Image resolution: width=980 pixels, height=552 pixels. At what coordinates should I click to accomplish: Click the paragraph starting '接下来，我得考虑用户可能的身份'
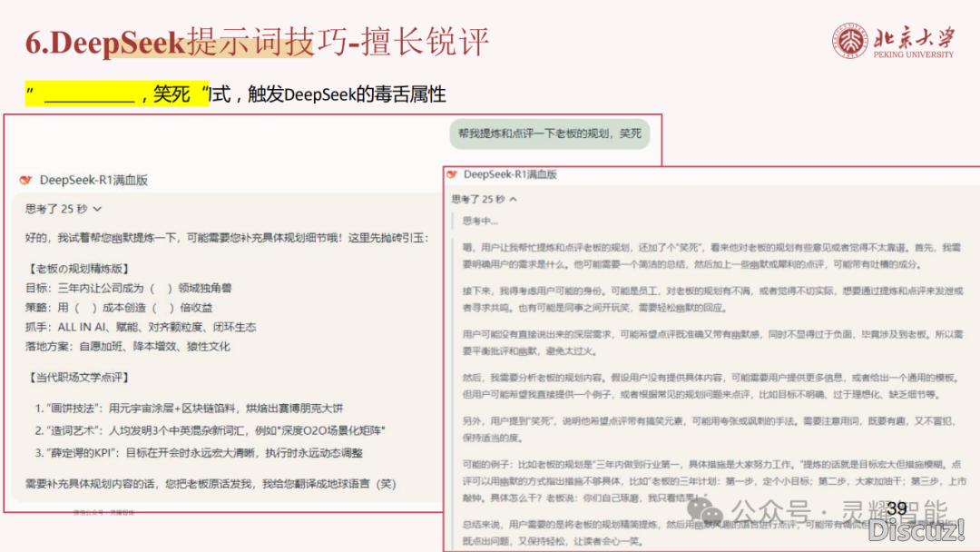712,299
